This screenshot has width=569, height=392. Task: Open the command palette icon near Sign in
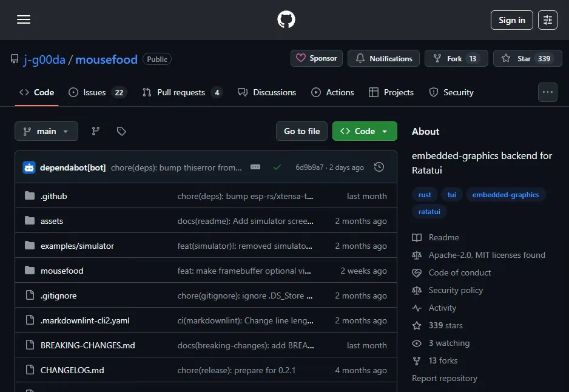point(547,19)
